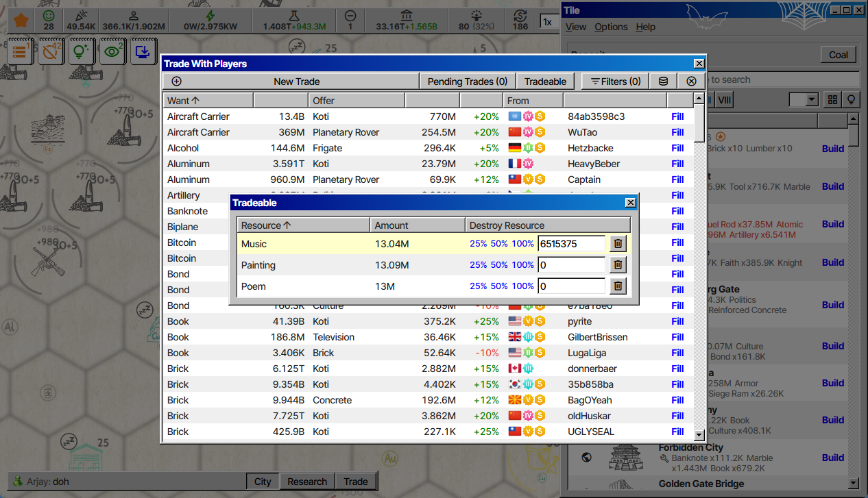Open the Options menu

[611, 27]
